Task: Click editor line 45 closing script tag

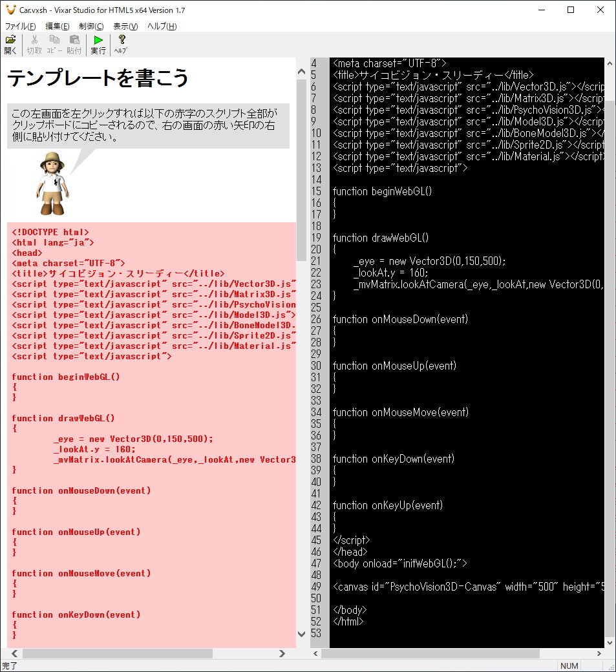Action: [351, 540]
